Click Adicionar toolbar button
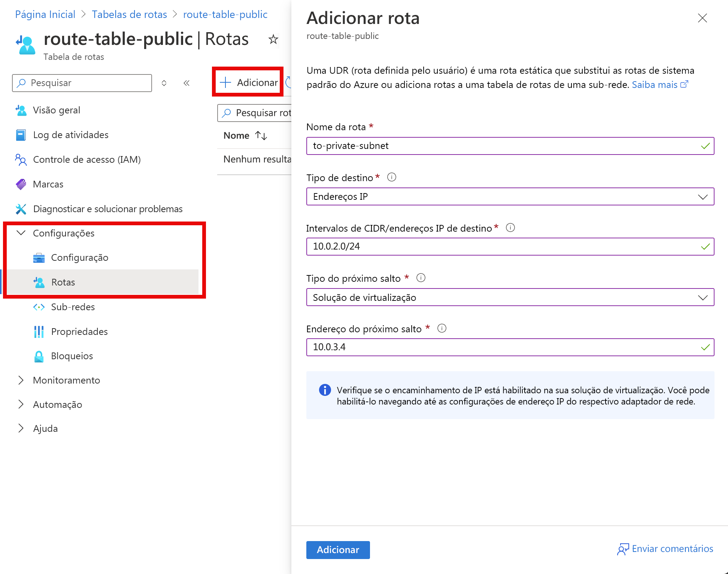728x574 pixels. pyautogui.click(x=249, y=83)
